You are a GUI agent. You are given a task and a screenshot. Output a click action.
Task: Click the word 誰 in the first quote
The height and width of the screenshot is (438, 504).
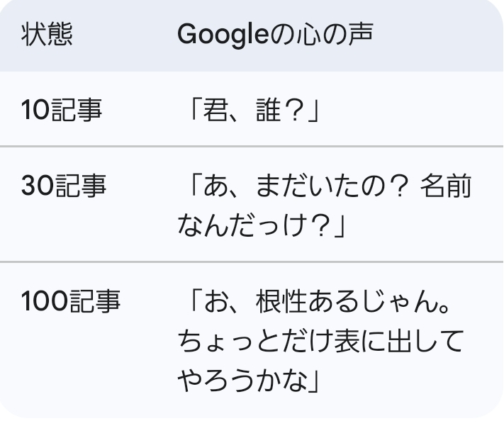[x=269, y=111]
